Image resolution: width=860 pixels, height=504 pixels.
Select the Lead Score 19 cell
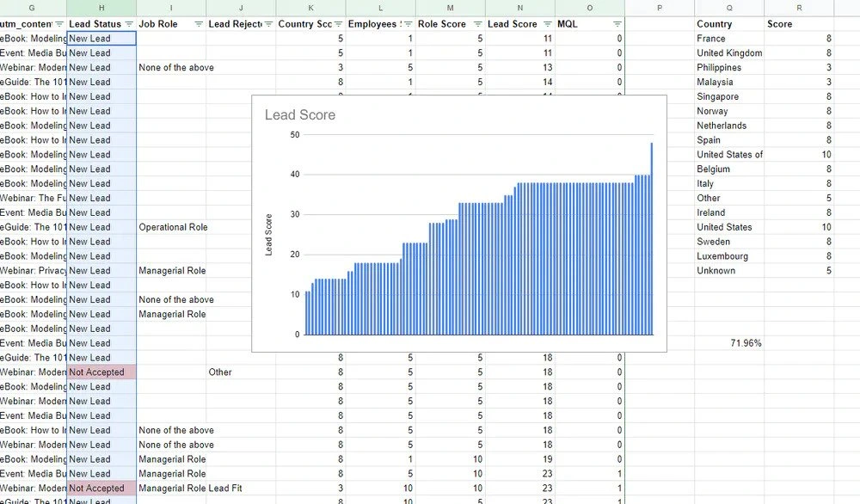tap(520, 459)
